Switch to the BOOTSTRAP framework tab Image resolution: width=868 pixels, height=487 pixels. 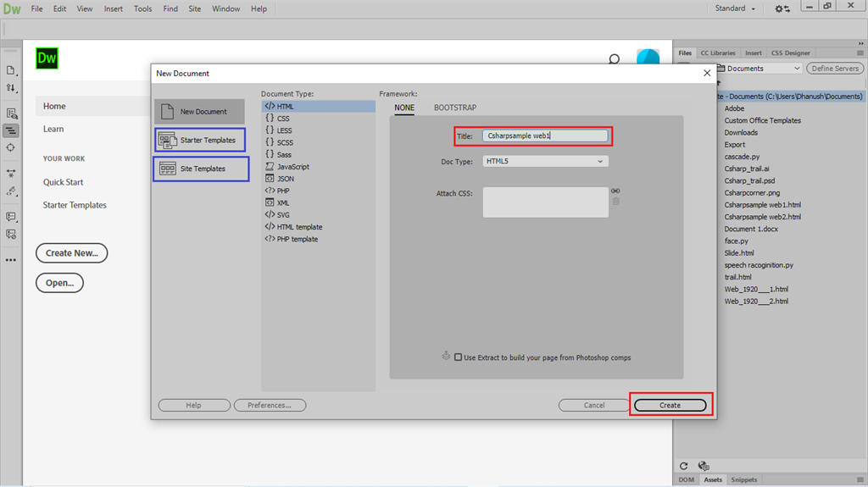(x=455, y=108)
